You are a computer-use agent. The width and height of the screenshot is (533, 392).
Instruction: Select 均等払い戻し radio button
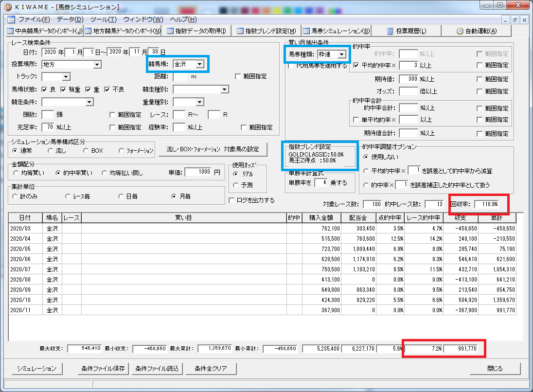(105, 173)
